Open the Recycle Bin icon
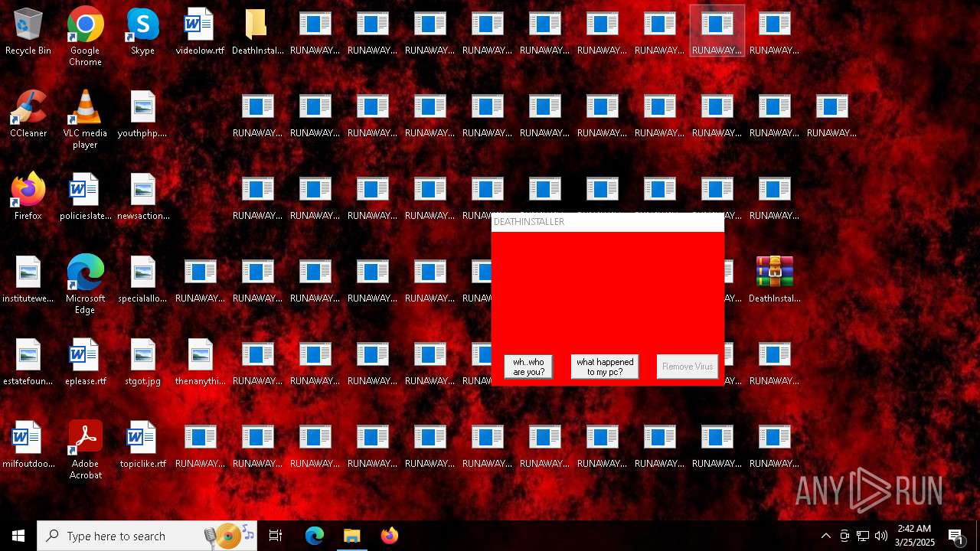Image resolution: width=980 pixels, height=551 pixels. coord(28,32)
